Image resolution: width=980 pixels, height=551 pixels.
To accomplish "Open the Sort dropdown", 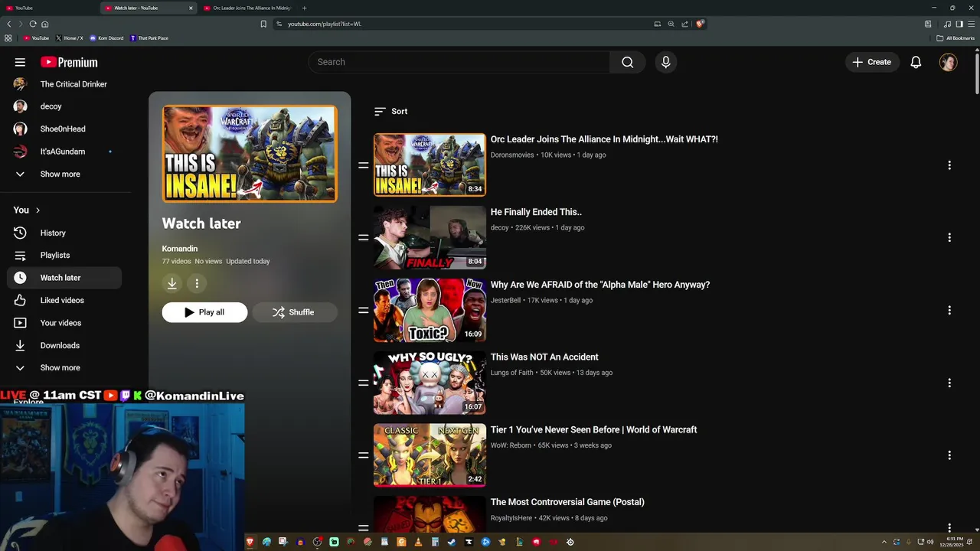I will (390, 112).
